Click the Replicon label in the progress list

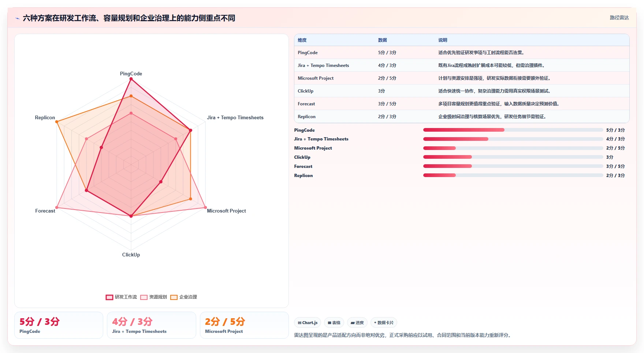tap(304, 176)
